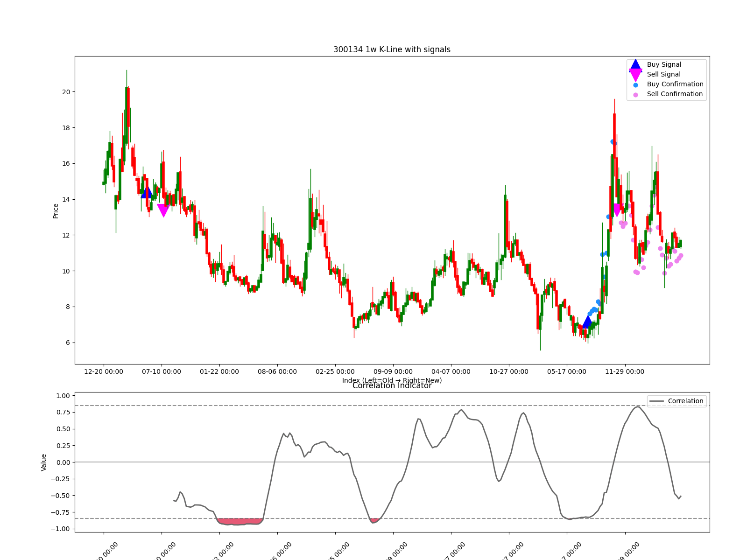Viewport: 747px width, 560px height.
Task: Click the blue buy triangle near price 7
Action: coord(587,322)
